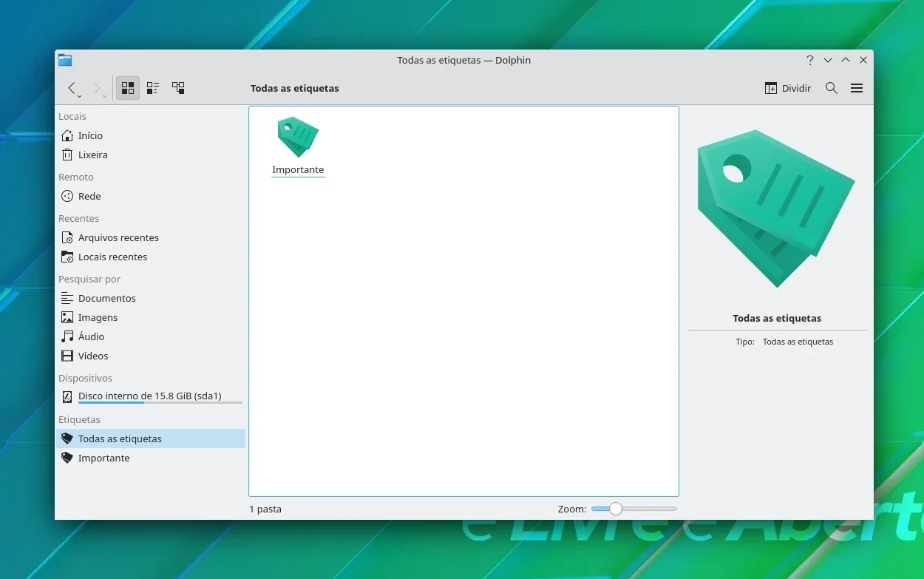Open the search magnifier
This screenshot has width=924, height=579.
832,88
